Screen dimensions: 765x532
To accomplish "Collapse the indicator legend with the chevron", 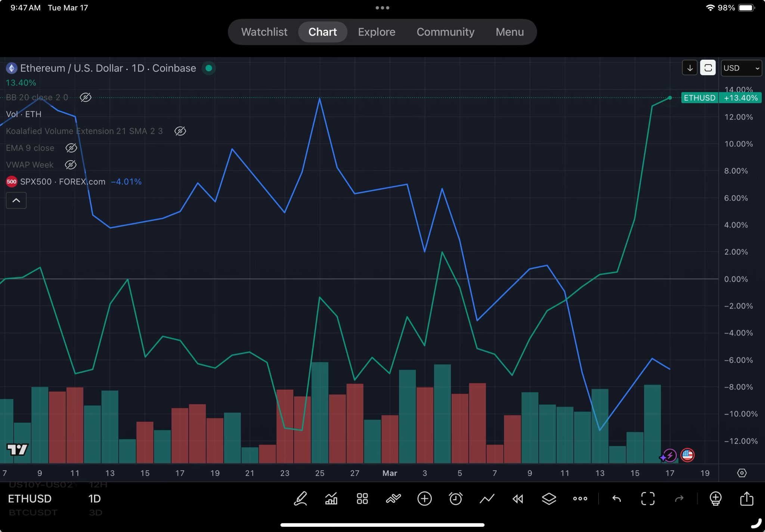I will coord(16,201).
